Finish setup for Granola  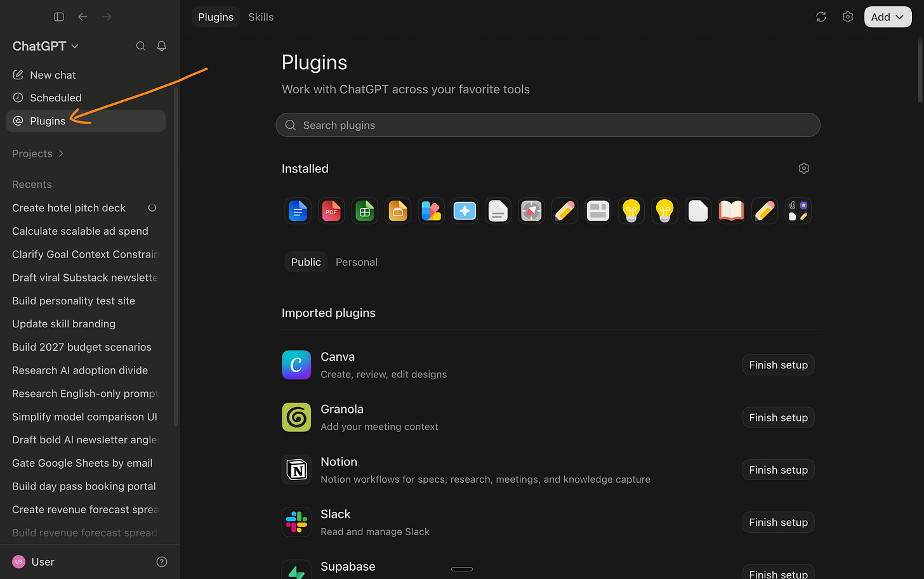pyautogui.click(x=778, y=417)
